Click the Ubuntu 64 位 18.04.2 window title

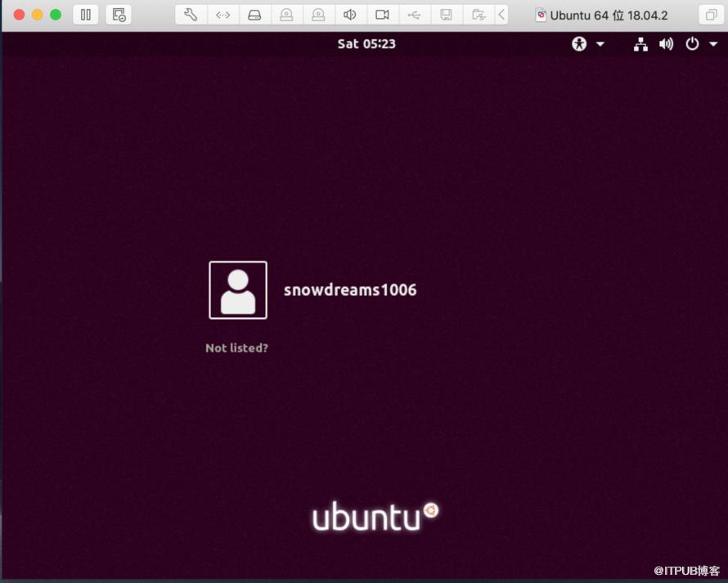609,16
